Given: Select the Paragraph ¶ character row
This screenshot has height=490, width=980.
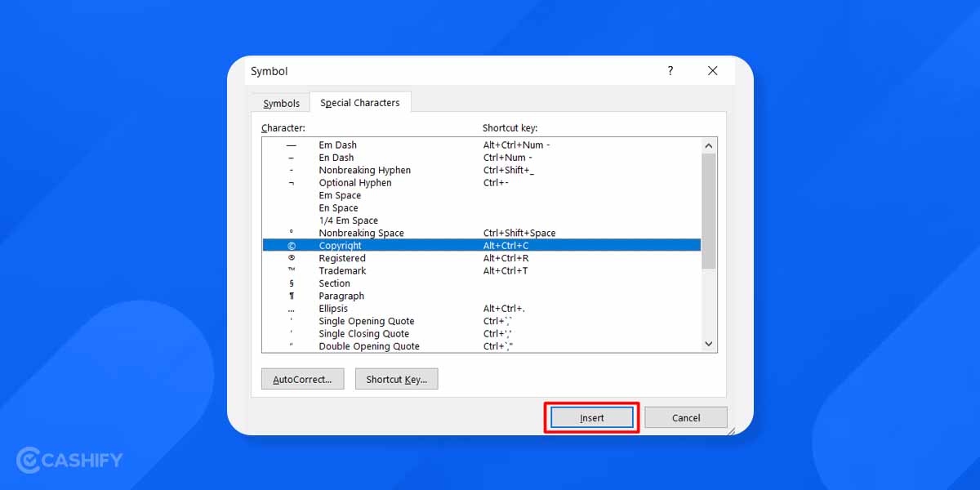Looking at the screenshot, I should point(408,296).
